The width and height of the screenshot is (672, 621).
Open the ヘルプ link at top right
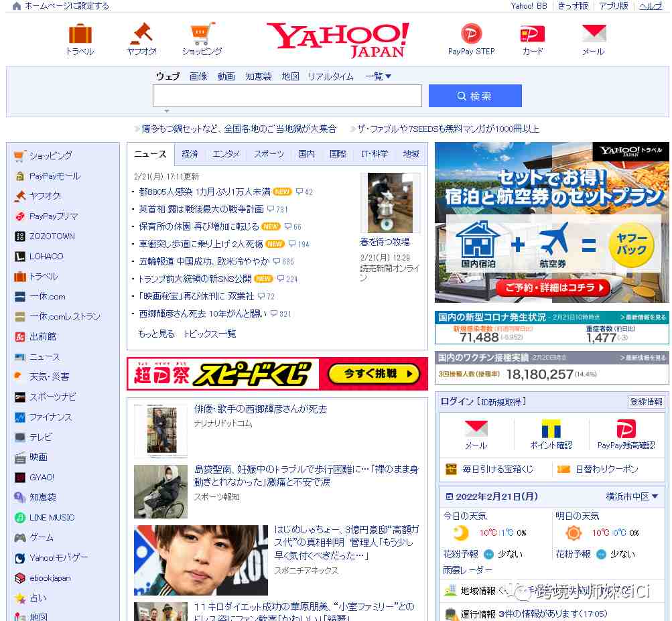coord(651,6)
